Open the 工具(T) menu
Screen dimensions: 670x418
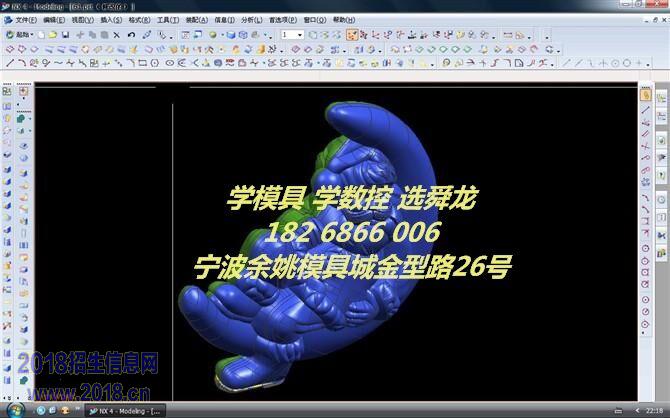167,20
